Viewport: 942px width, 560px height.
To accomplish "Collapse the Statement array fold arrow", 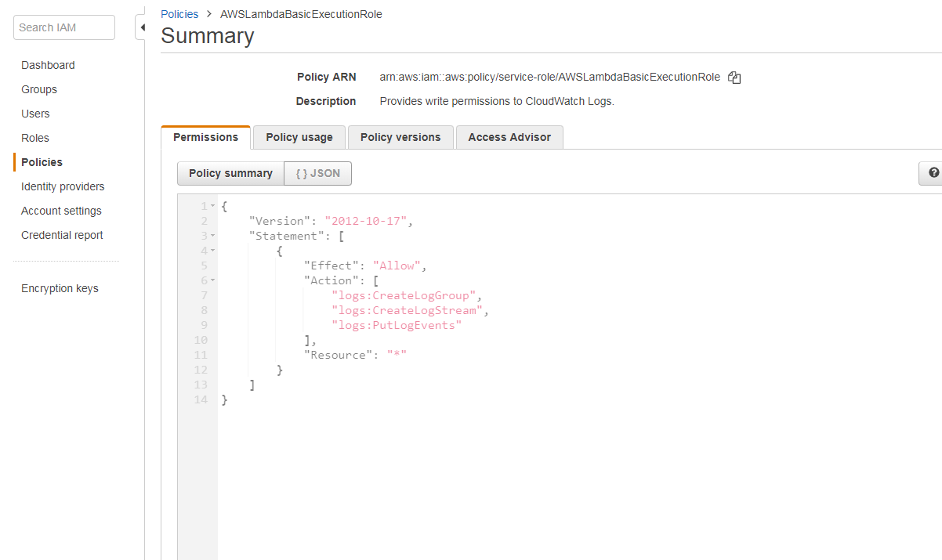I will point(213,236).
